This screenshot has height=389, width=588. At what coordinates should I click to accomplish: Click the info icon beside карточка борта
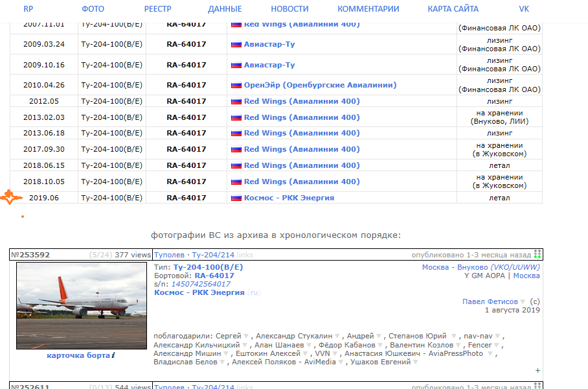click(x=113, y=355)
